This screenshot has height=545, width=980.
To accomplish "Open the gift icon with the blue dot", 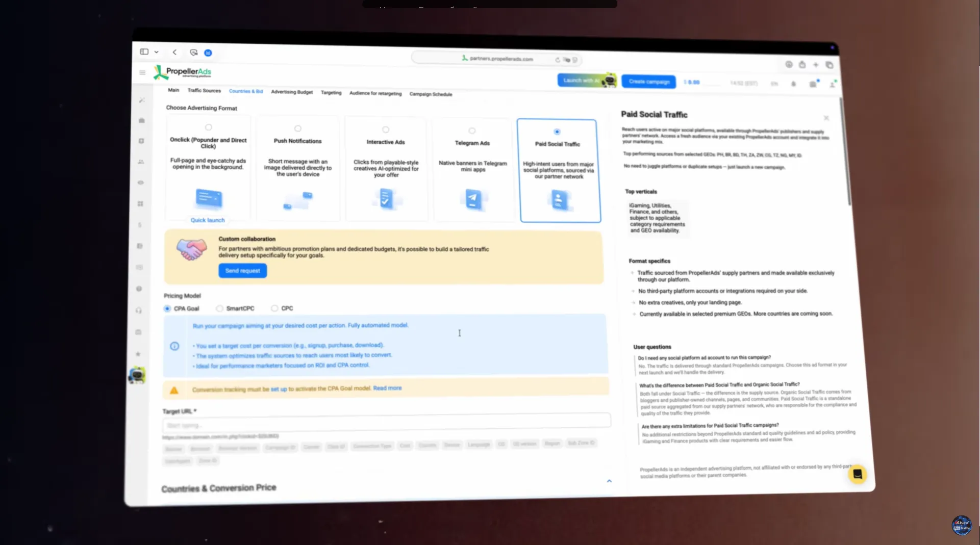I will pyautogui.click(x=813, y=84).
